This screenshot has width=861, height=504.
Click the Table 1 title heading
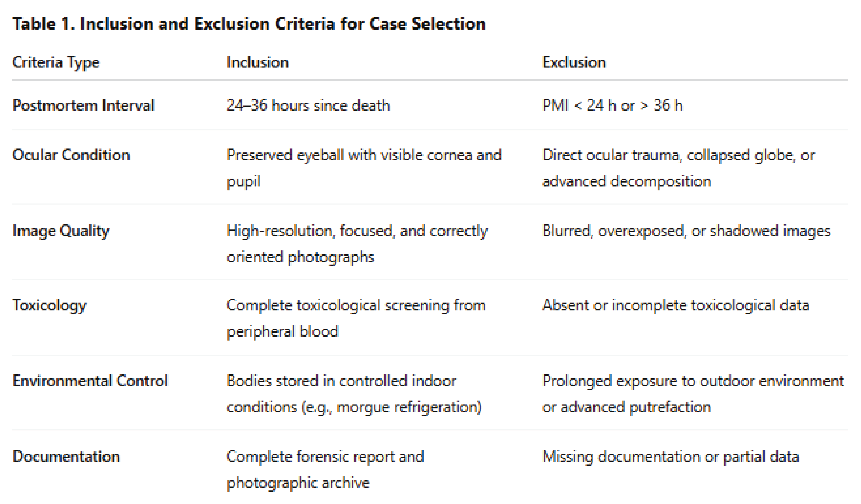click(249, 24)
